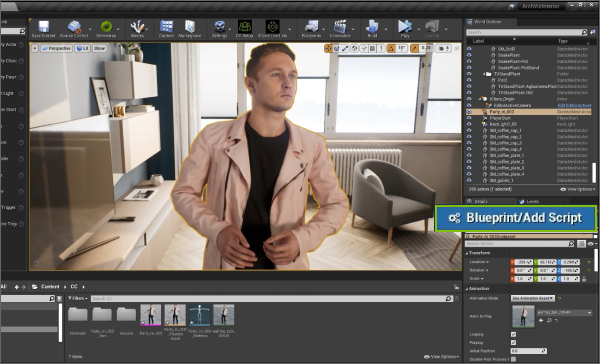Toggle visibility eye for SM_Soil2
This screenshot has width=600, height=364.
(469, 49)
